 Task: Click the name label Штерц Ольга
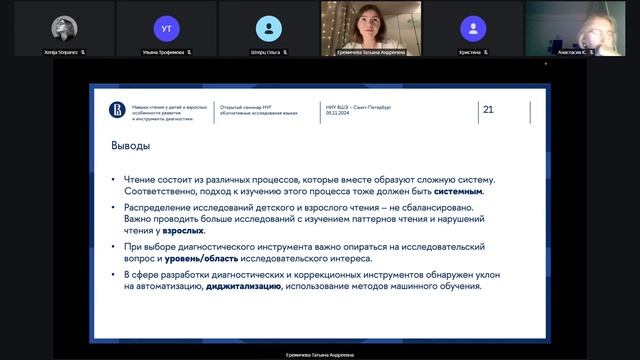point(265,52)
